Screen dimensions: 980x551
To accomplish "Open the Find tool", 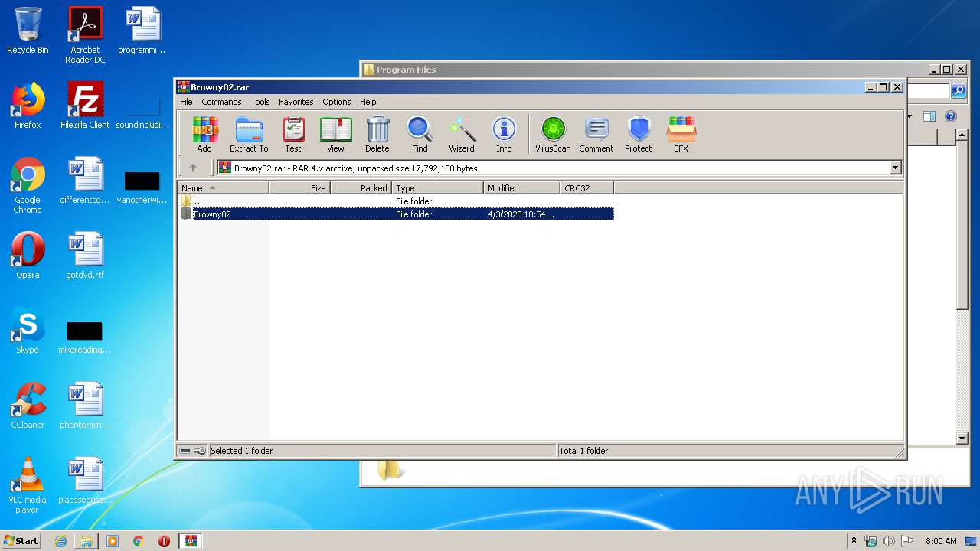I will [x=420, y=135].
